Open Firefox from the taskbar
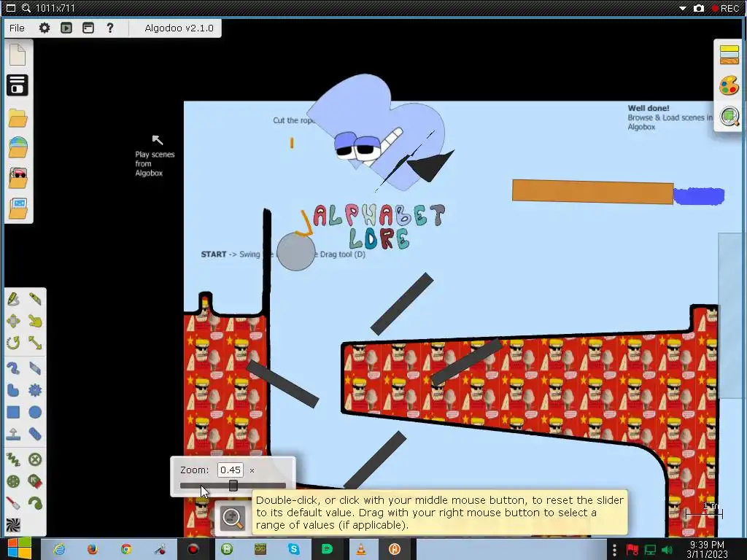Image resolution: width=747 pixels, height=560 pixels. click(93, 549)
